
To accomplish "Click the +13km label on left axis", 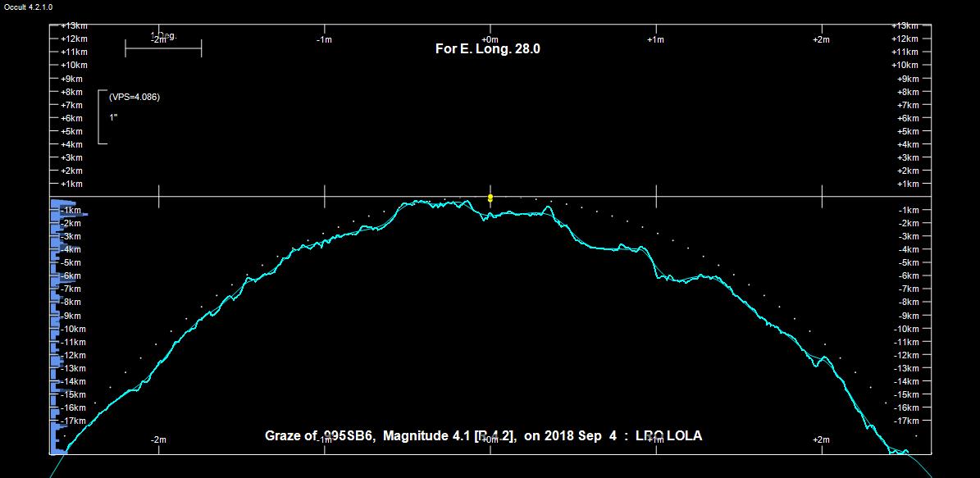I will tap(74, 25).
